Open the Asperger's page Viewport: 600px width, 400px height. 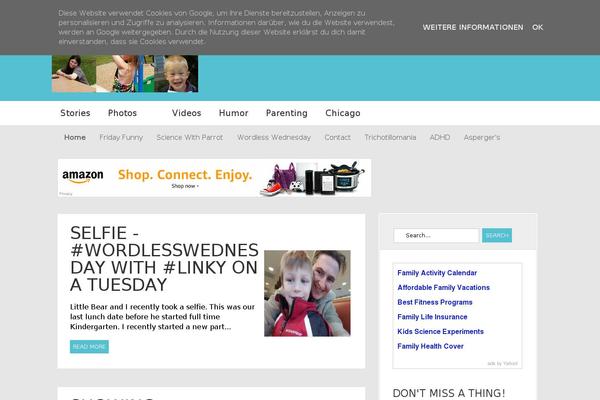(x=482, y=137)
